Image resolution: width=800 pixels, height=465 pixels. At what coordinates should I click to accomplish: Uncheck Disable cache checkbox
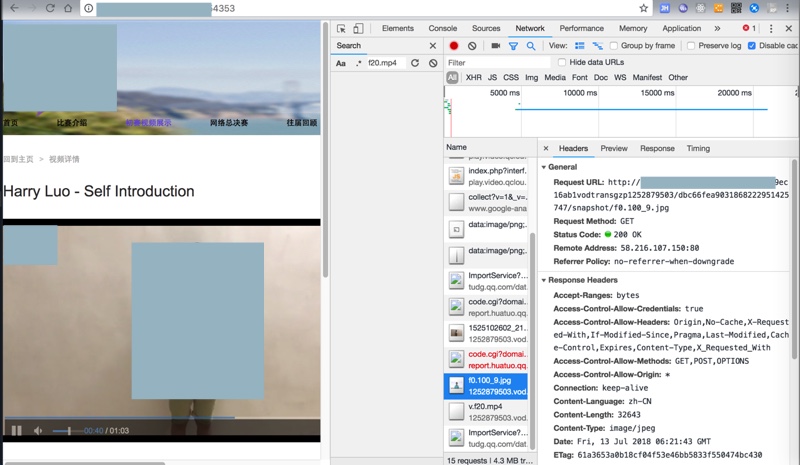pyautogui.click(x=752, y=45)
